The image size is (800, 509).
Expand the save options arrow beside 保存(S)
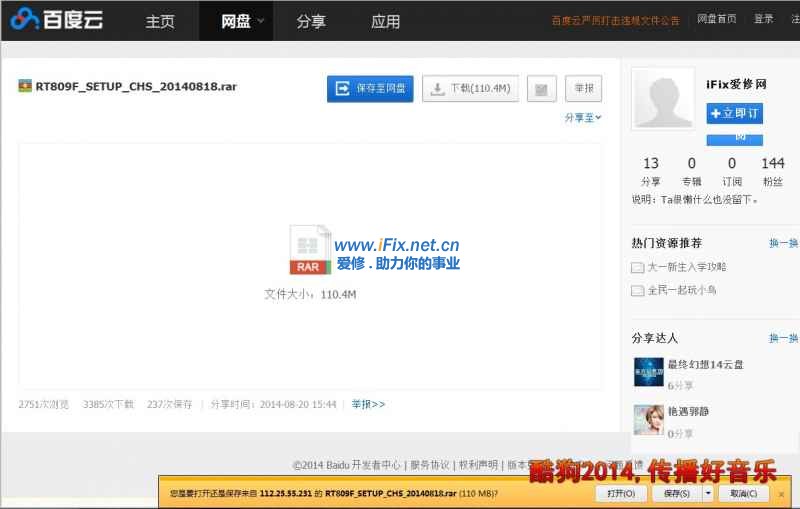(x=708, y=494)
